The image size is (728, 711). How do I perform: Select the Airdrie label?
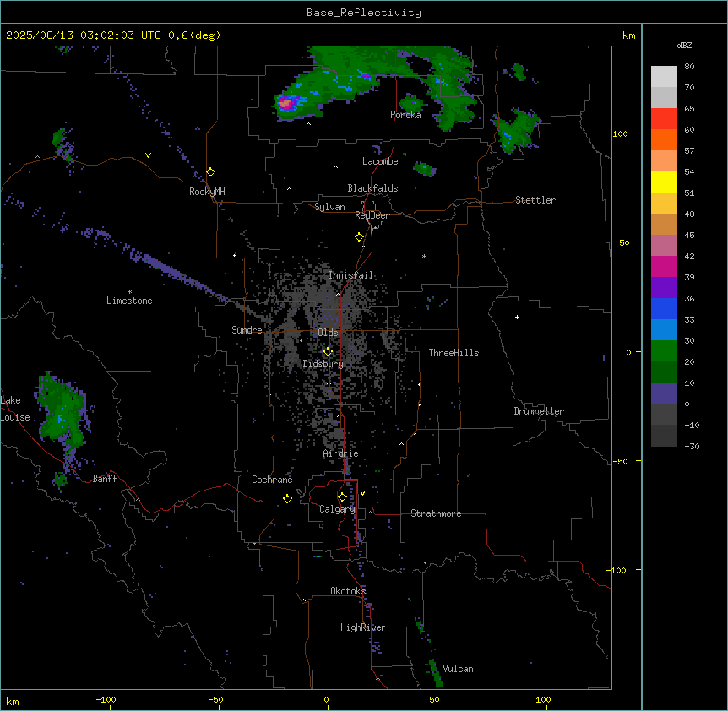click(x=341, y=453)
